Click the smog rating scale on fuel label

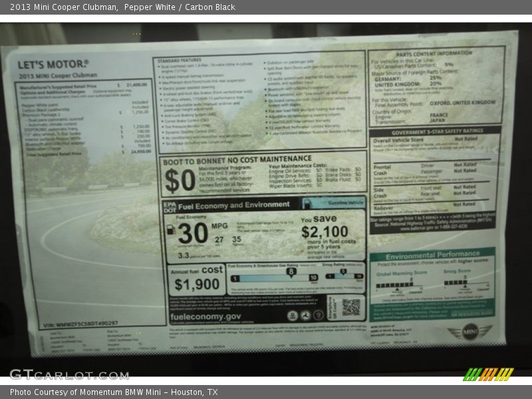point(344,277)
